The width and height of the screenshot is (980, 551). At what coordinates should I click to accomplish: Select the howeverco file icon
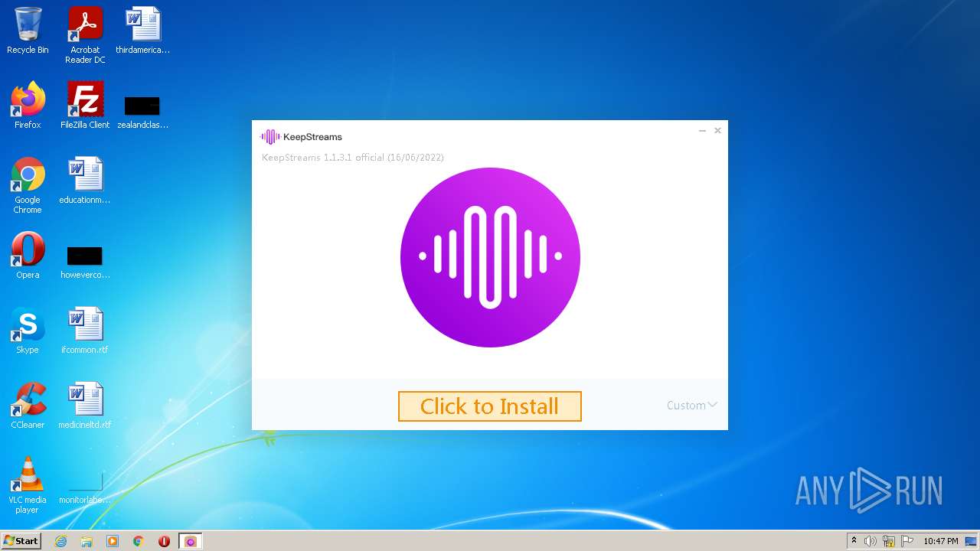pos(85,262)
